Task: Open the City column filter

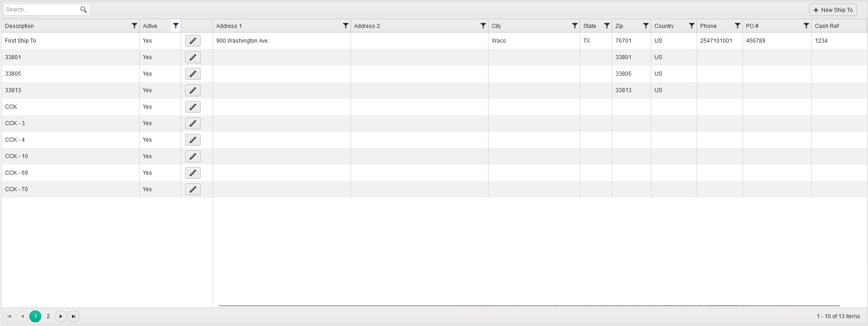Action: click(575, 26)
